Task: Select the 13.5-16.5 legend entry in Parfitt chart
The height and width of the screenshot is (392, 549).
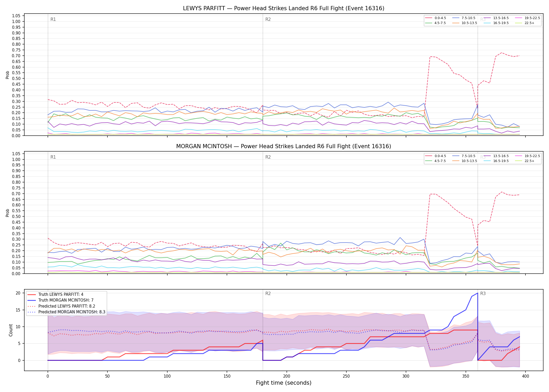Action: click(496, 18)
